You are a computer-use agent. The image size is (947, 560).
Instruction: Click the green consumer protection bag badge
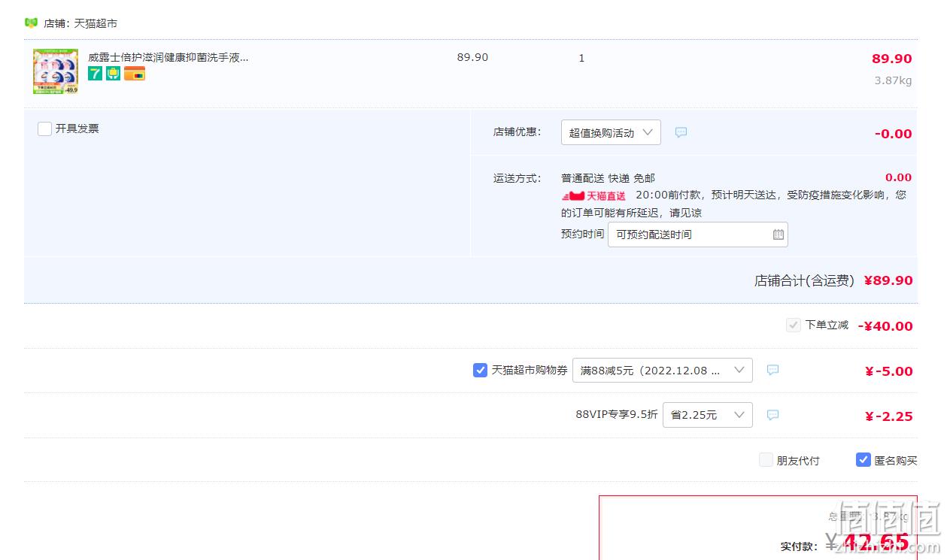(113, 74)
